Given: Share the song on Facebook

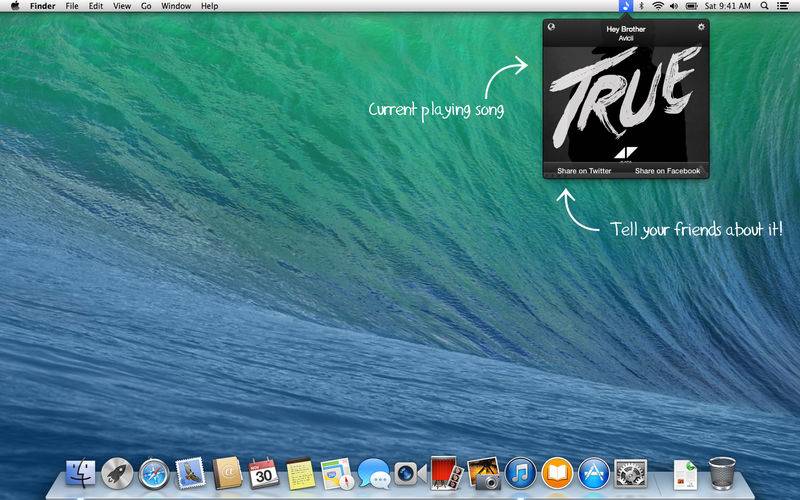Looking at the screenshot, I should point(667,171).
